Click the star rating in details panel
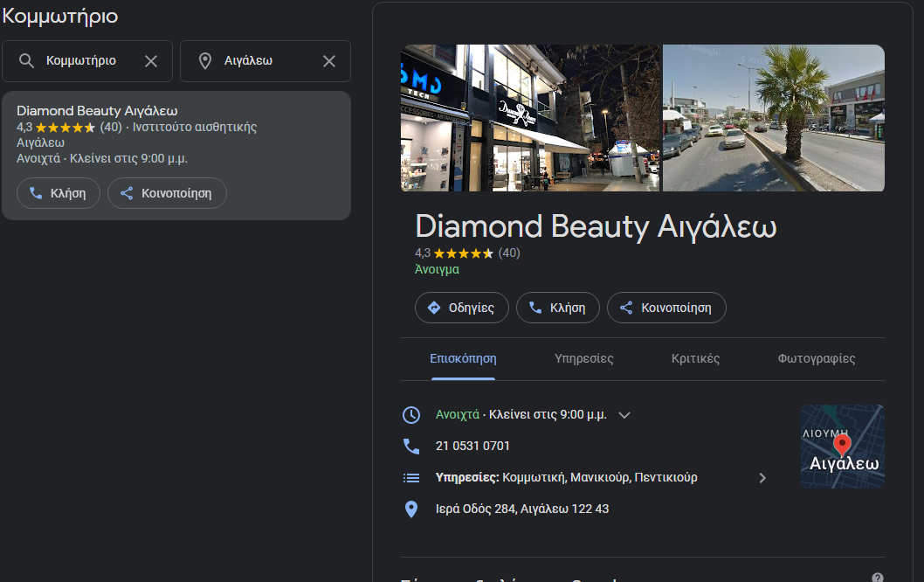Screen dimensions: 924x582 click(x=463, y=253)
